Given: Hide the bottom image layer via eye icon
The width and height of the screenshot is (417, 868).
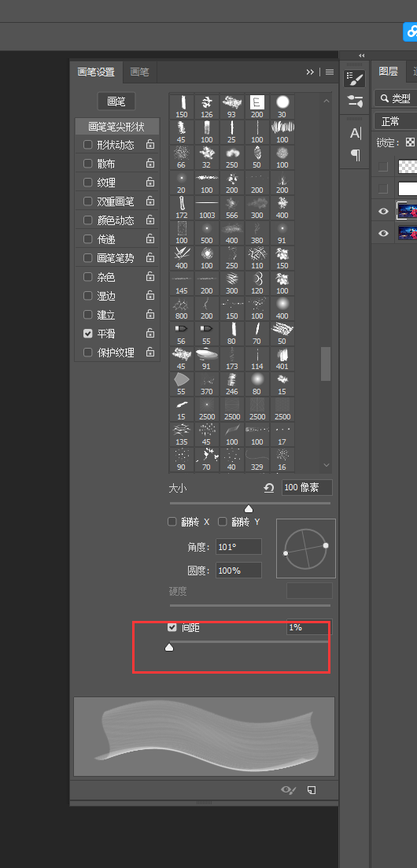Looking at the screenshot, I should point(383,233).
